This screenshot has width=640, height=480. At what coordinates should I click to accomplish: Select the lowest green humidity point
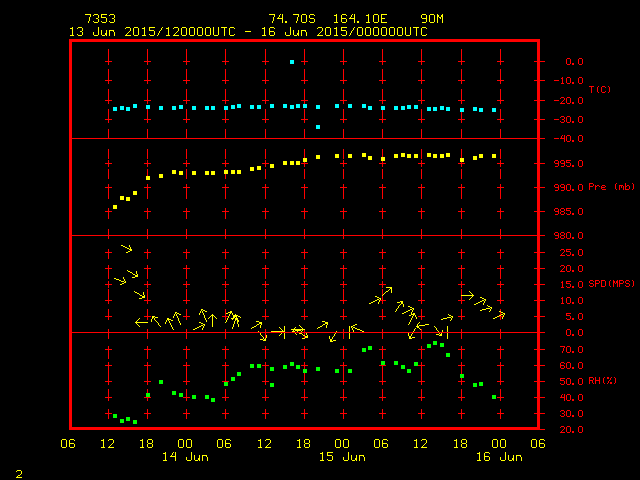(x=135, y=422)
